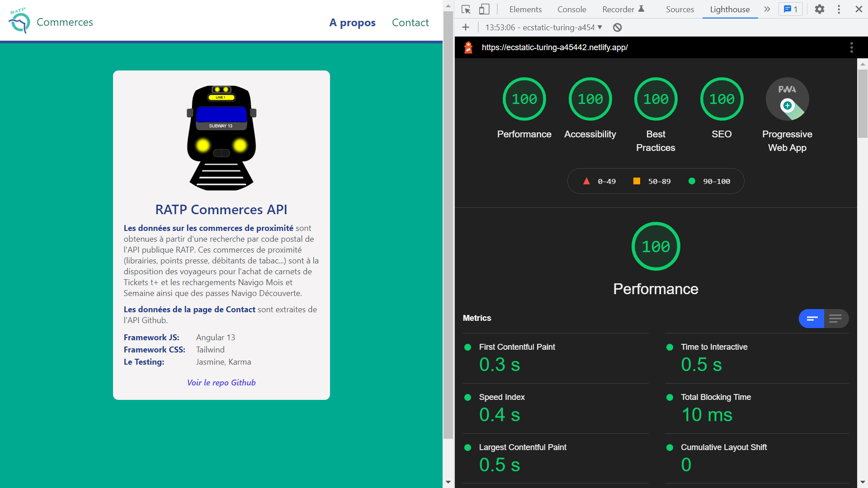Open Voir le repo Github link

pyautogui.click(x=222, y=382)
